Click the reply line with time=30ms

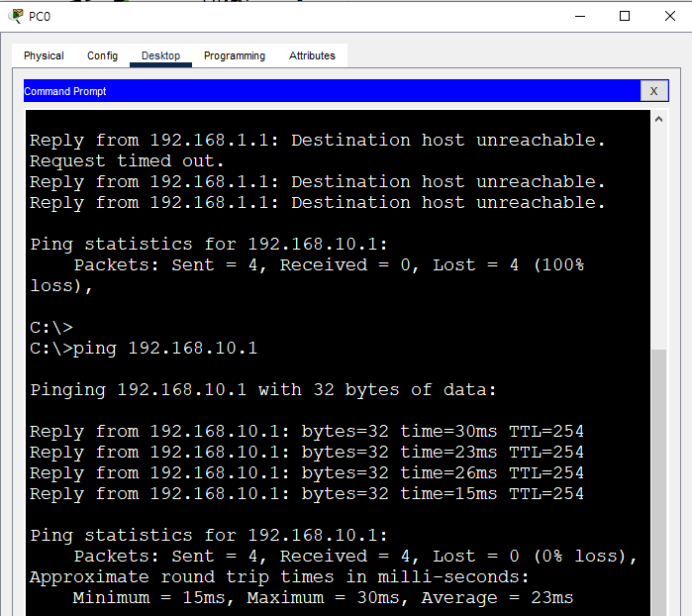[x=307, y=432]
